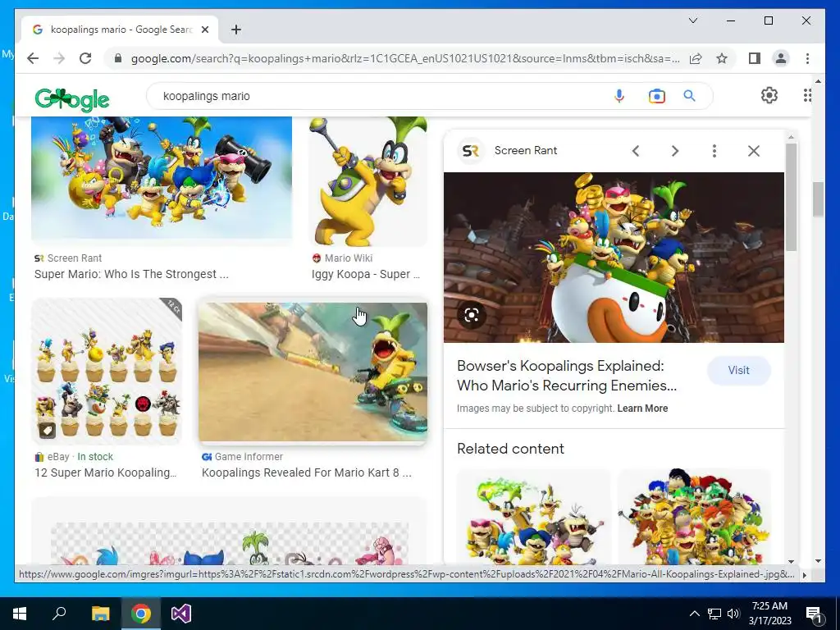Open first related content image
The height and width of the screenshot is (630, 840).
(533, 517)
